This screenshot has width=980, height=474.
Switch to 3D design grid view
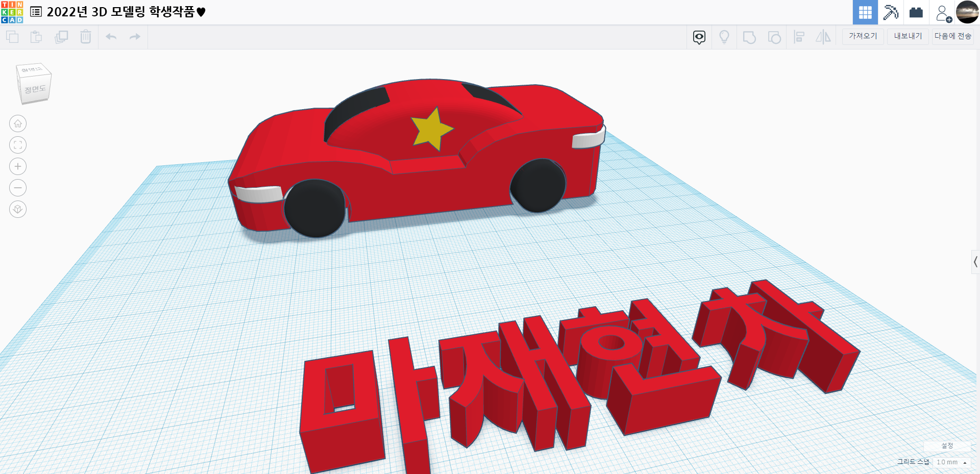865,12
